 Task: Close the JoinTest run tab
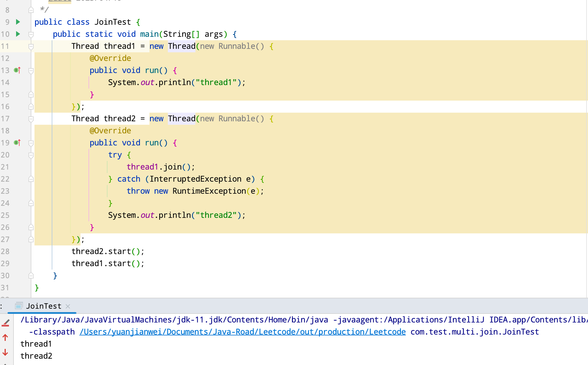[x=68, y=306]
